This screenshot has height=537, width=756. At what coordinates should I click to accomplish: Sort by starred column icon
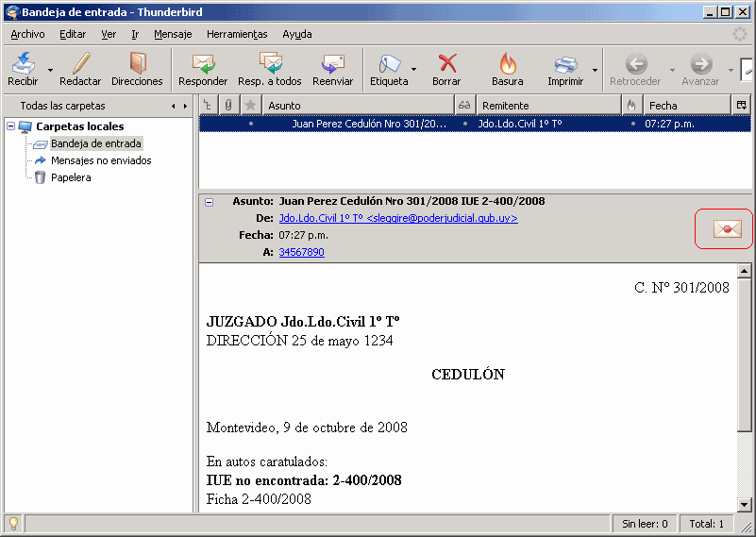coord(250,105)
